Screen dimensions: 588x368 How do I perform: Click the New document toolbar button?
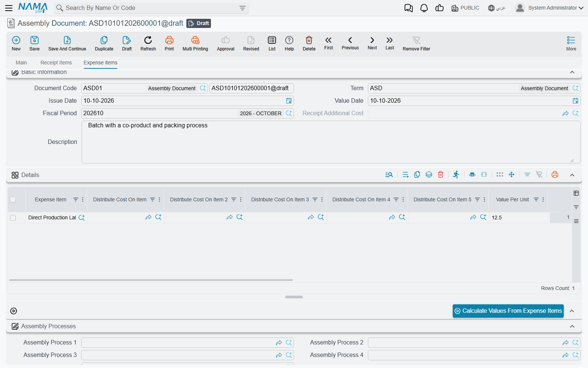(x=16, y=43)
